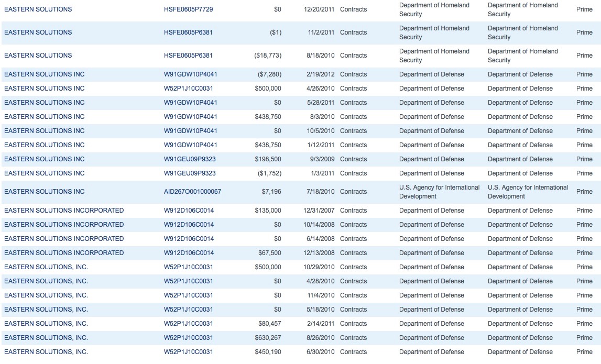The image size is (601, 364).
Task: Click Eastern Solutions recipient dated 12/20/2011
Action: [x=38, y=9]
